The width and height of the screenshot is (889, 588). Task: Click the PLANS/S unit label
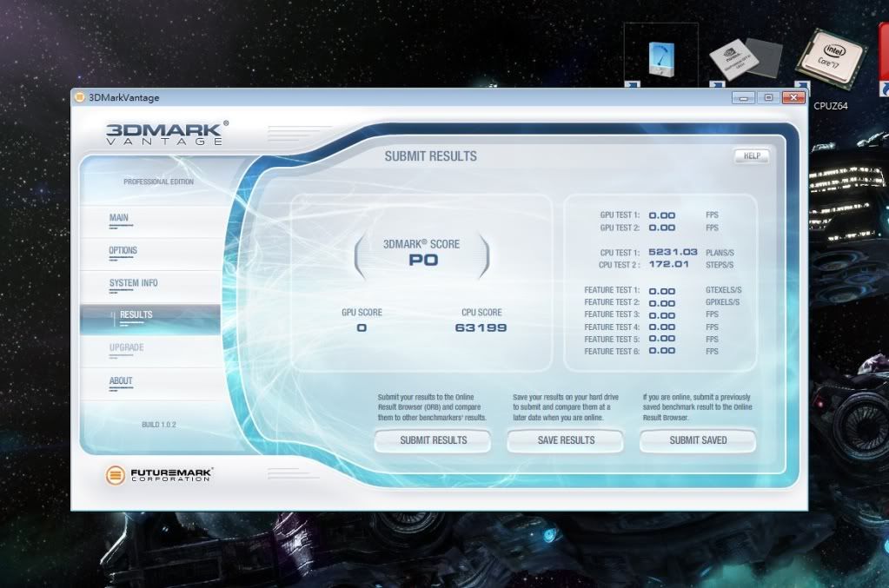(720, 253)
